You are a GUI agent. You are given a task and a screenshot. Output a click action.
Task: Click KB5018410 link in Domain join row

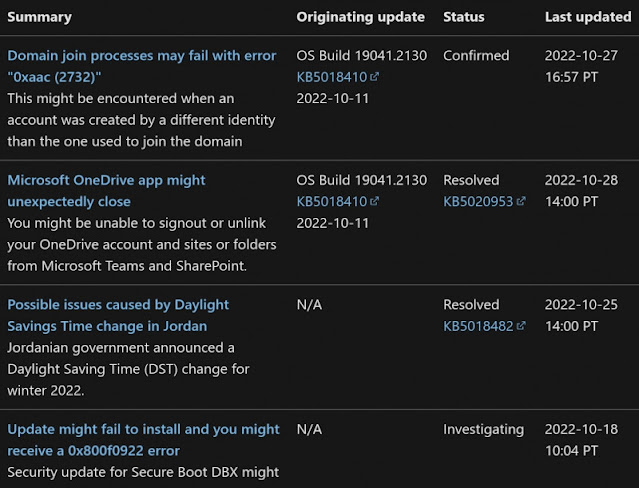(x=332, y=77)
